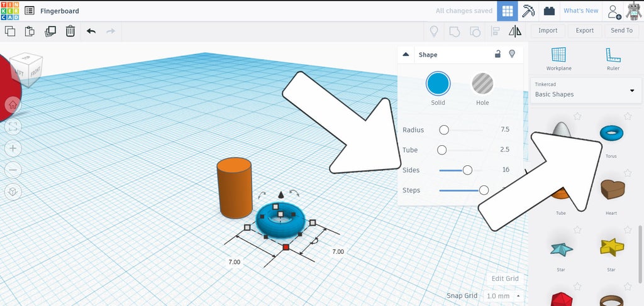The width and height of the screenshot is (644, 306).
Task: Open the Blocks pickaxe mode
Action: click(528, 11)
